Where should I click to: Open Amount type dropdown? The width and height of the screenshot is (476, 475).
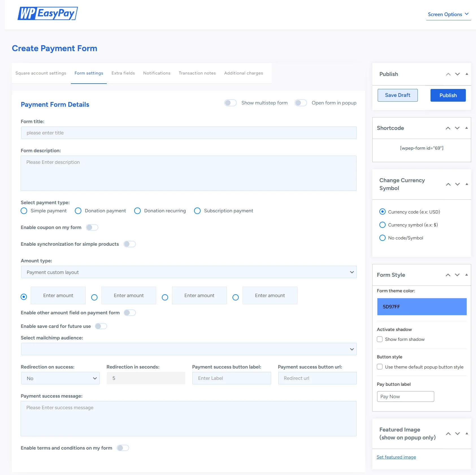point(189,272)
